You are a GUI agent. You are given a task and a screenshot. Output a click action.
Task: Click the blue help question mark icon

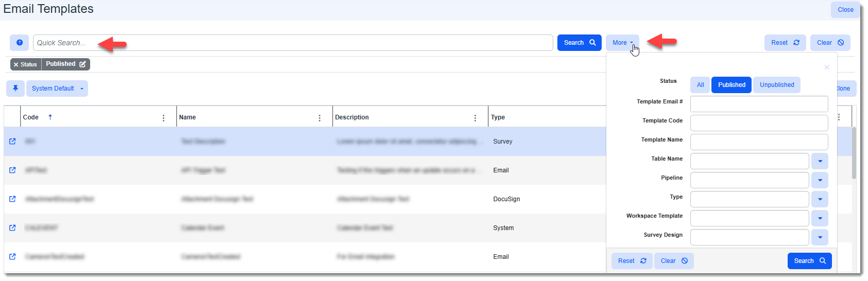(19, 43)
